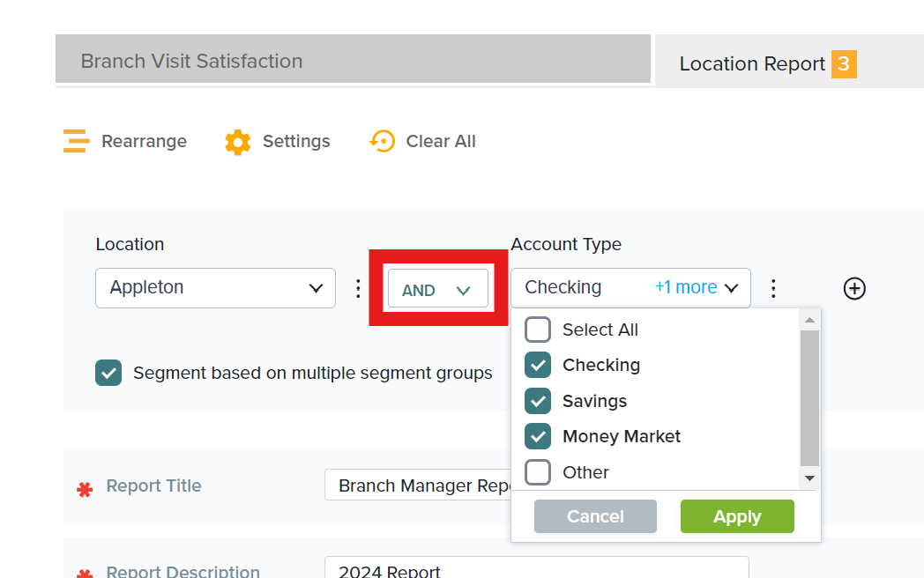924x578 pixels.
Task: Open the kebab menu beside the Location filter
Action: click(x=358, y=288)
